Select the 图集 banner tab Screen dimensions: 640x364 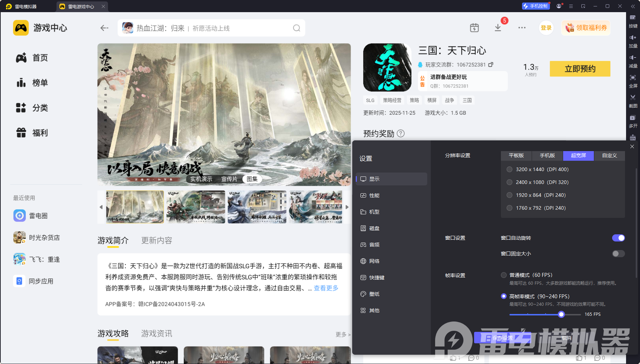(252, 179)
